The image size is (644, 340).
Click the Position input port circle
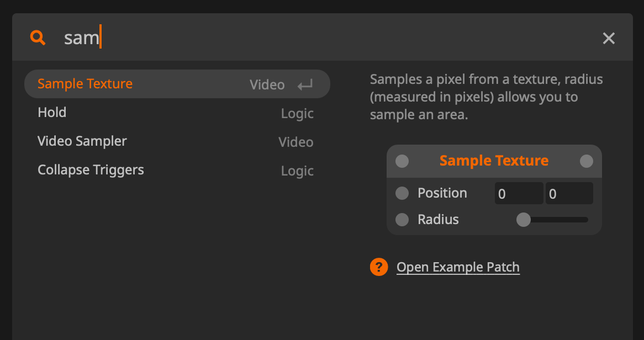point(402,193)
